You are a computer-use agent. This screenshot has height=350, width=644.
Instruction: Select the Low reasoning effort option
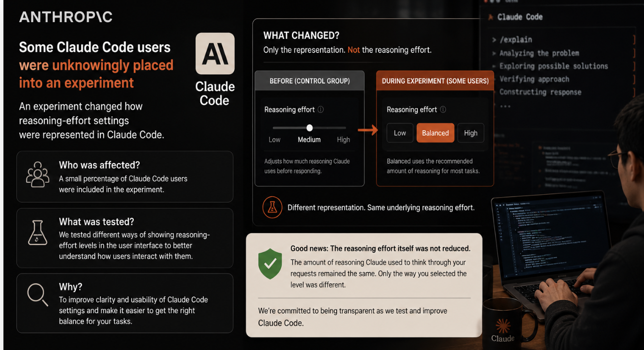coord(400,133)
